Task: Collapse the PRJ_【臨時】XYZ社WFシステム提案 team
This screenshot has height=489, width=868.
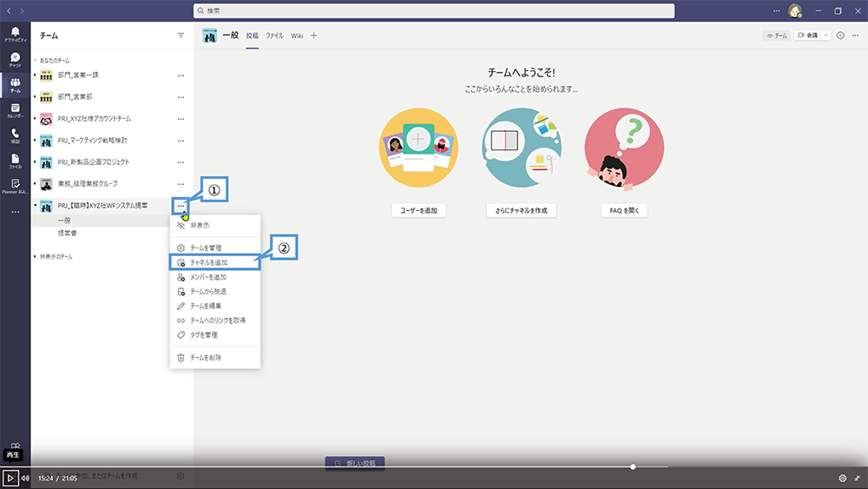Action: pyautogui.click(x=35, y=206)
